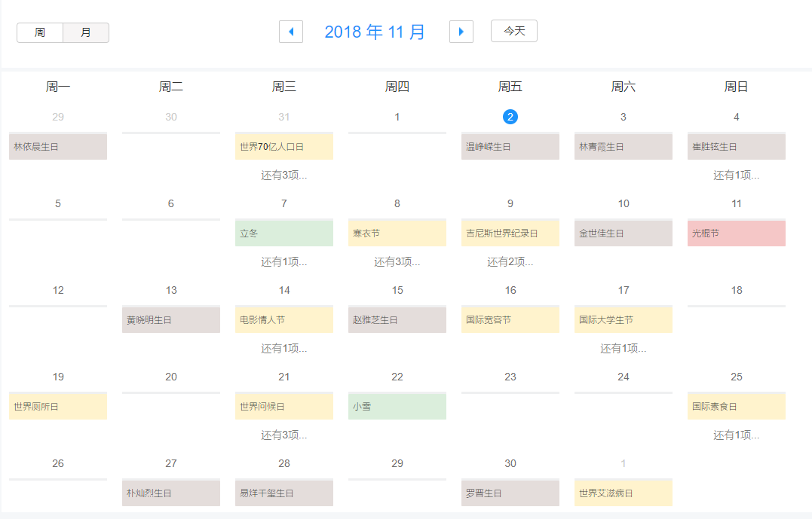The width and height of the screenshot is (812, 519).
Task: Click the 今天 (today) button
Action: (514, 31)
